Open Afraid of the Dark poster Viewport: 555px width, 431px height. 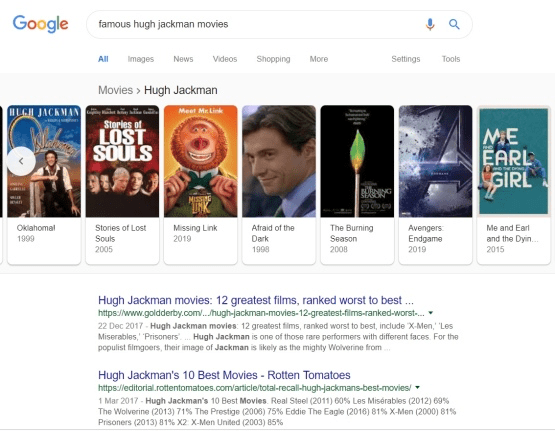point(279,161)
